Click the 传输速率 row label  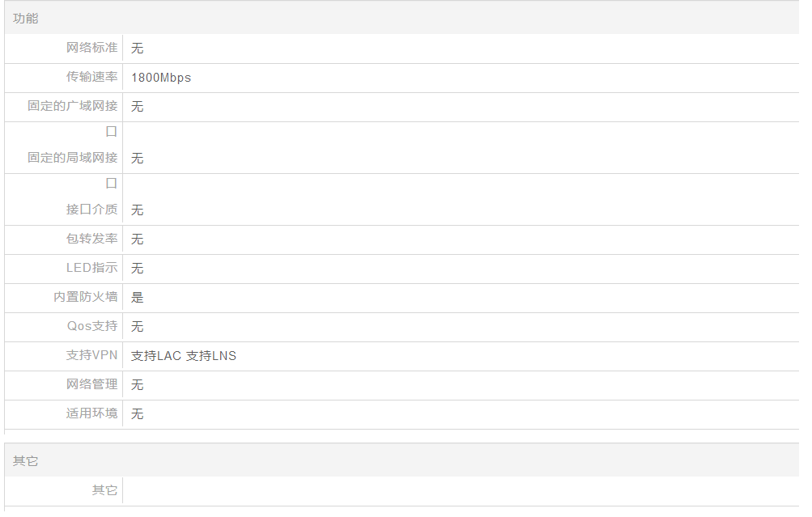[91, 77]
